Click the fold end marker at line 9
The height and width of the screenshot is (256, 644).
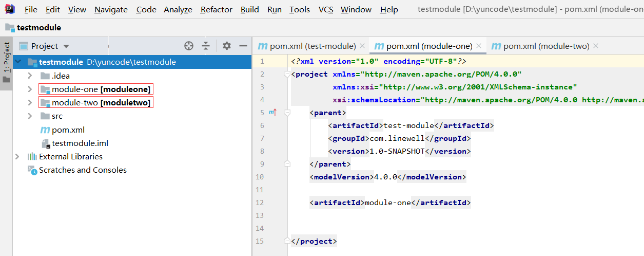click(287, 164)
